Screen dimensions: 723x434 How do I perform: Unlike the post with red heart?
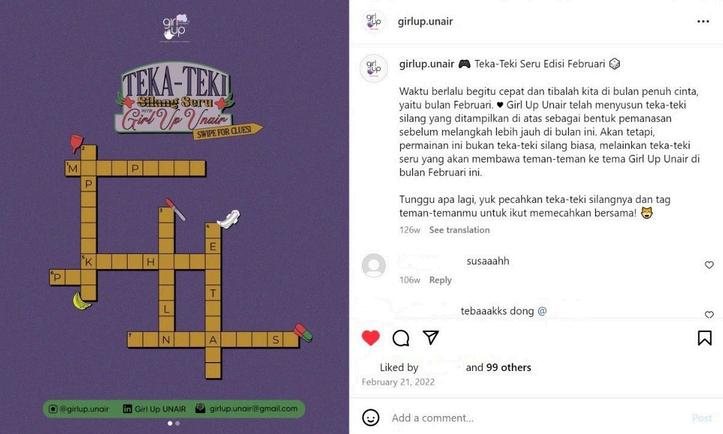(371, 338)
